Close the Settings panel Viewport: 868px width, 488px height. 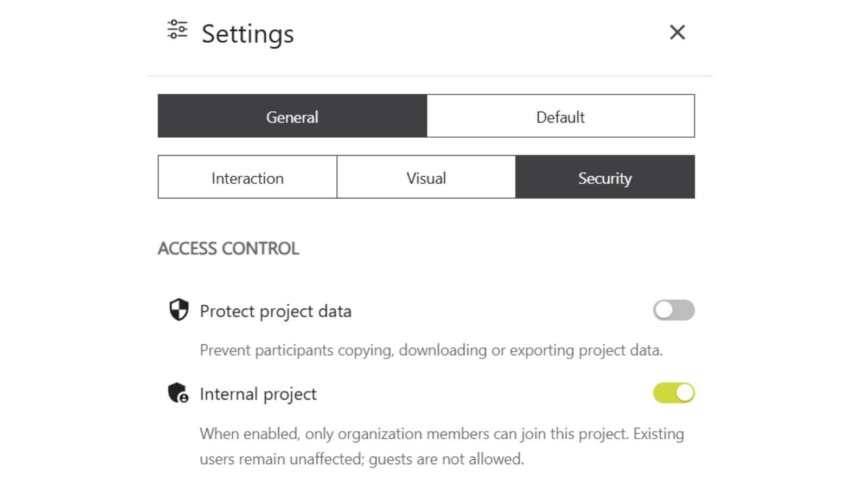pos(677,33)
